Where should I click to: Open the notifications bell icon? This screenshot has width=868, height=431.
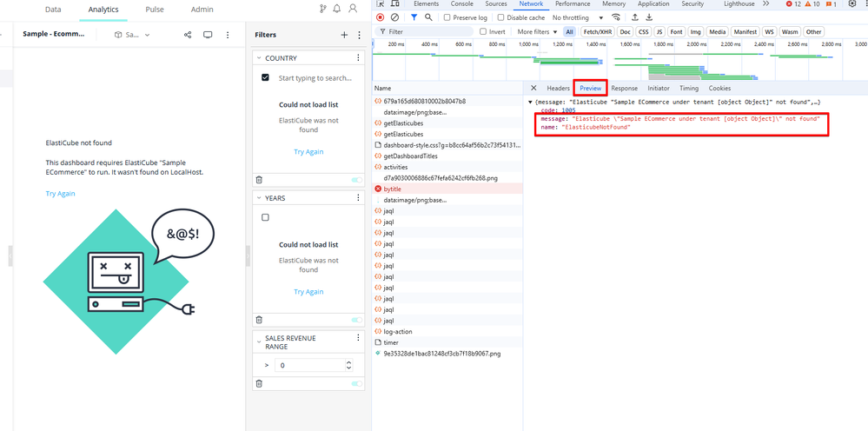click(337, 10)
